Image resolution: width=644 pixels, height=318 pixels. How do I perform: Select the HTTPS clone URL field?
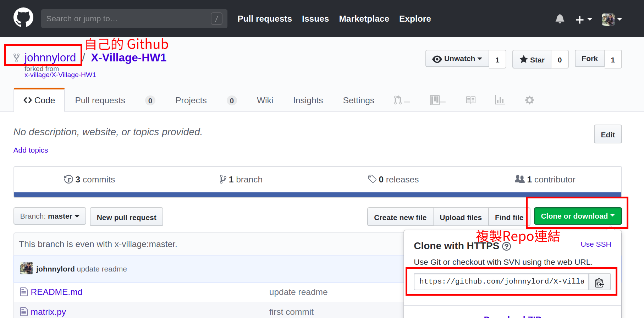point(501,281)
